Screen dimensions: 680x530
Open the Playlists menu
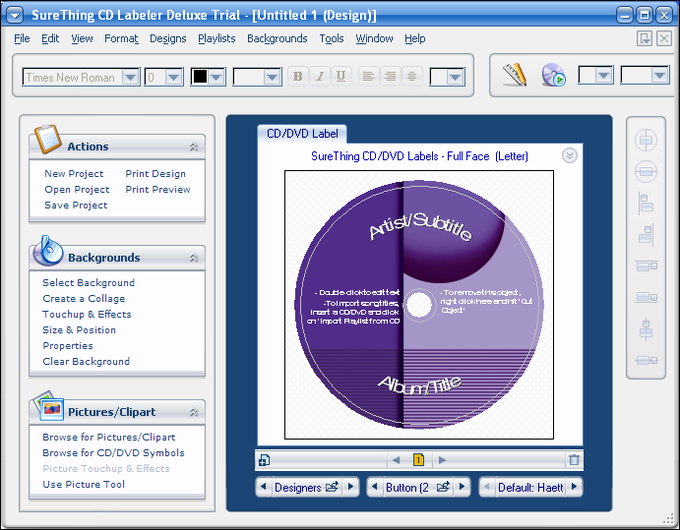(216, 39)
